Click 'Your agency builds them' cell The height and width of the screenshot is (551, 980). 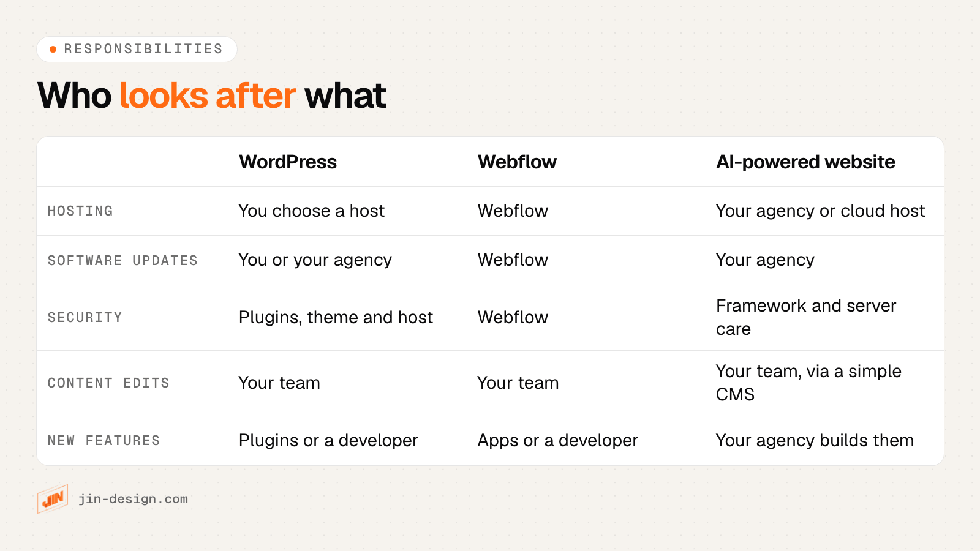815,440
